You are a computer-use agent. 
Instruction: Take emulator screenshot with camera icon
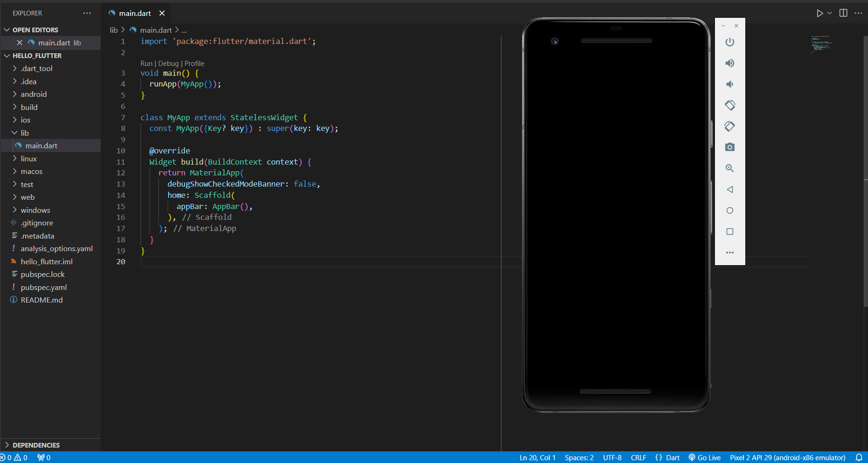(729, 147)
